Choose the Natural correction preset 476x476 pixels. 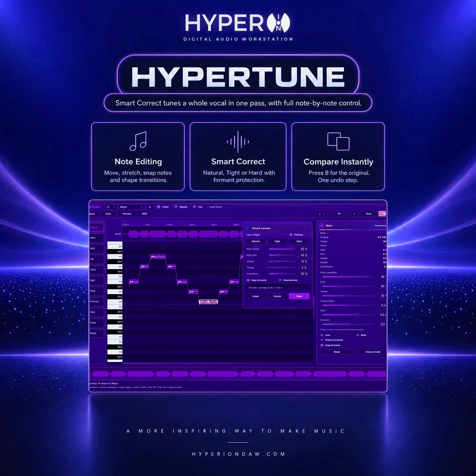pos(256,241)
